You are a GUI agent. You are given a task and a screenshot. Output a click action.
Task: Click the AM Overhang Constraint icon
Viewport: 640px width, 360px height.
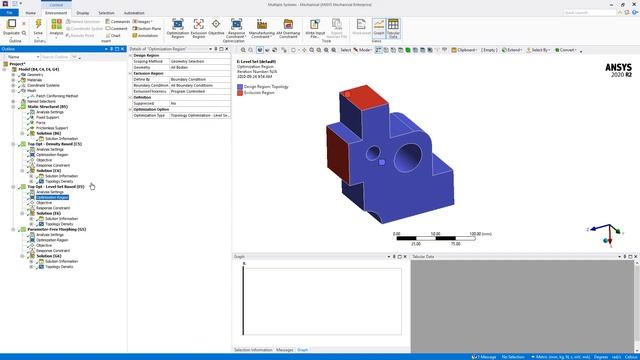coord(288,24)
